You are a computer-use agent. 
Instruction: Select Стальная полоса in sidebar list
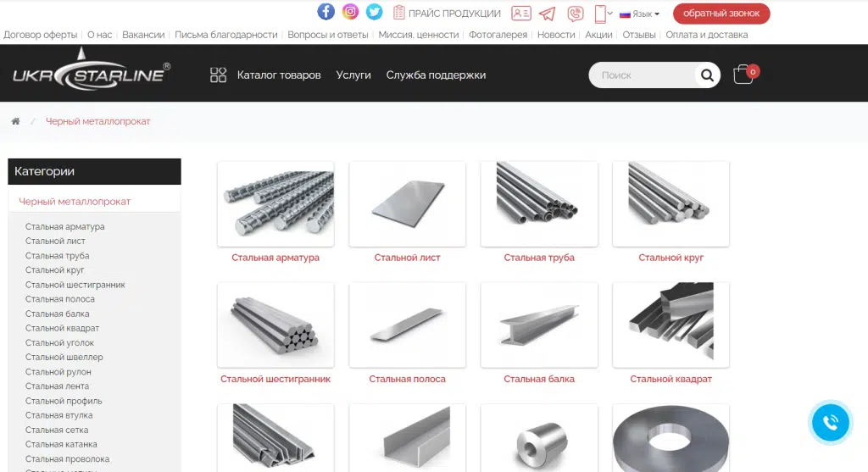(x=60, y=299)
